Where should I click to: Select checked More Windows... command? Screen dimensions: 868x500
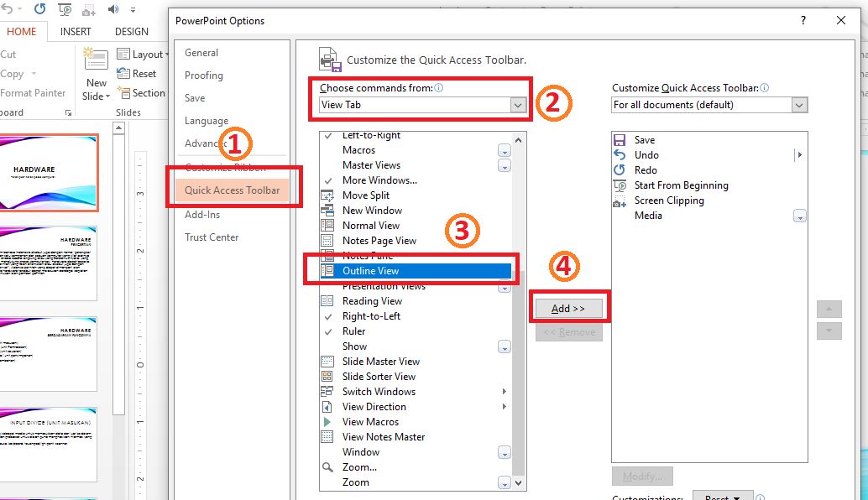(416, 180)
